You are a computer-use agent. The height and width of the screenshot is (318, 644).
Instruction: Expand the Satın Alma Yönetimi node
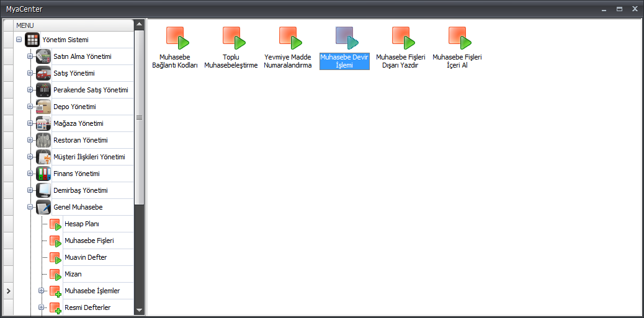(x=30, y=56)
